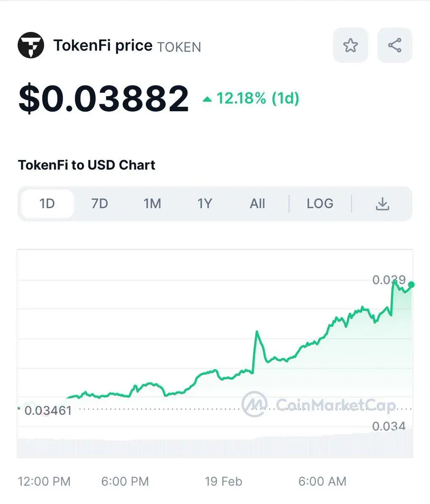This screenshot has width=430, height=504.
Task: Click the 0.03461 opening price label
Action: pyautogui.click(x=48, y=410)
